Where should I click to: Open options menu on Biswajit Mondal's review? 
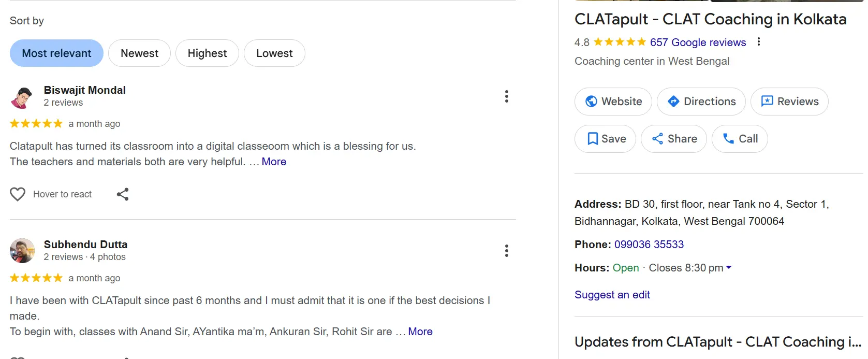[506, 96]
